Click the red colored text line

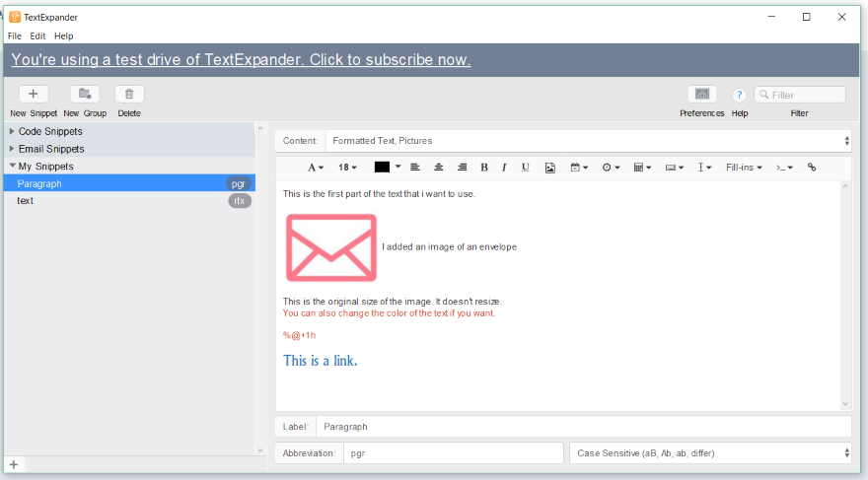390,313
